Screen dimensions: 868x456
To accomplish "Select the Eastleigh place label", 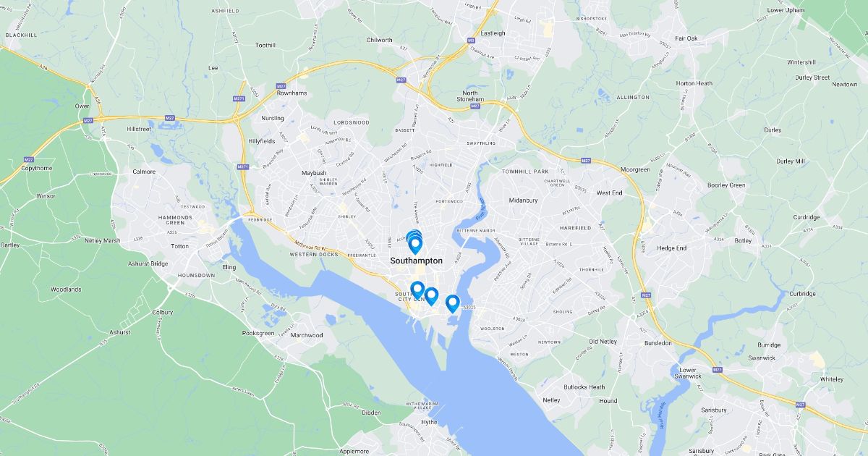I will click(493, 33).
